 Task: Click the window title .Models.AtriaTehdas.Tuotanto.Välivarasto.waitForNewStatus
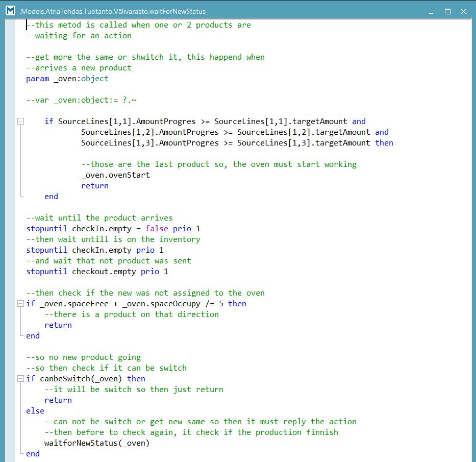click(x=113, y=12)
